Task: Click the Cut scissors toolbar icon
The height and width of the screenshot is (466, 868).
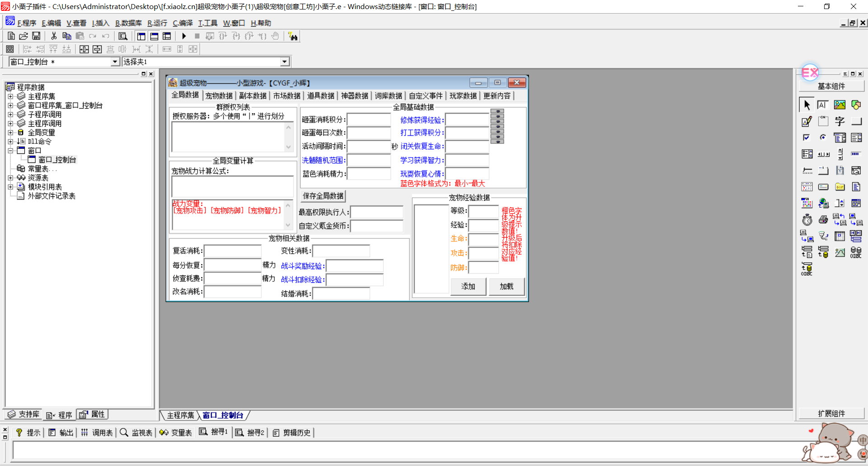Action: click(54, 36)
